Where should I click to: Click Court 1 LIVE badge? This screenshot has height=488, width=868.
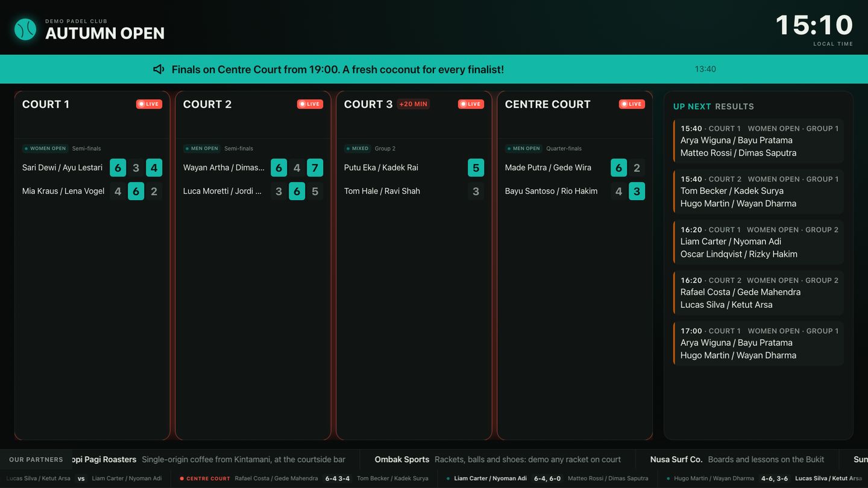pyautogui.click(x=149, y=104)
